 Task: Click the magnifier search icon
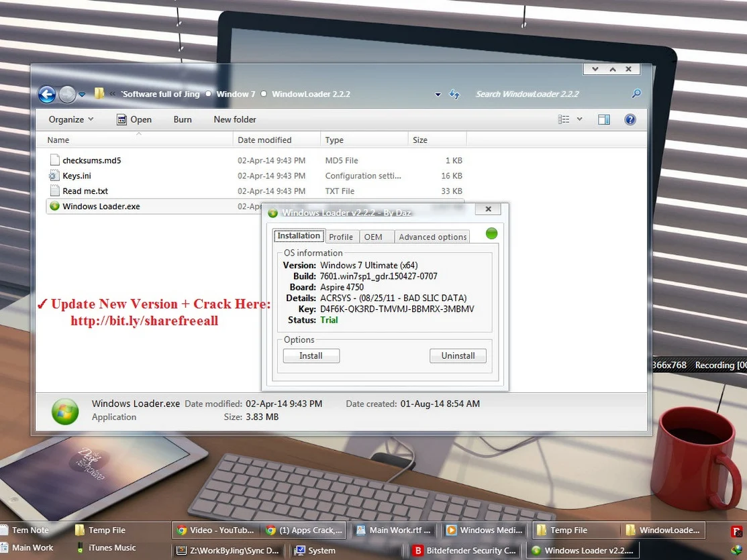tap(636, 94)
